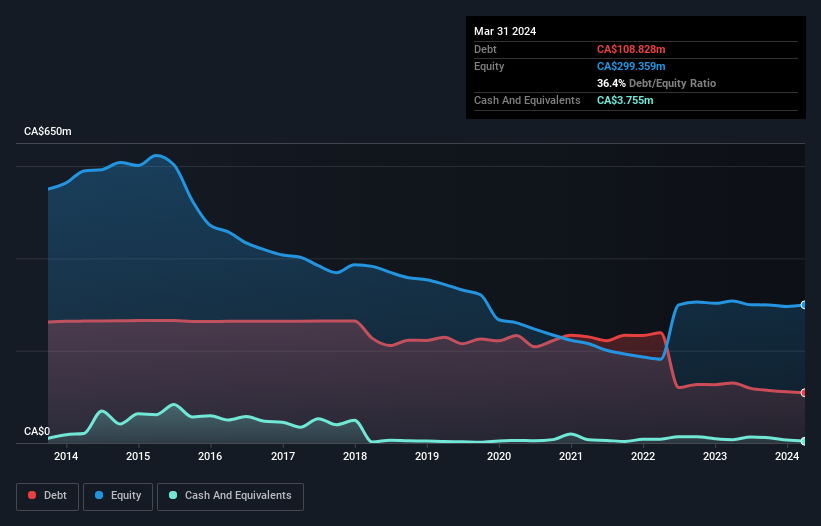821x526 pixels.
Task: Click Cash And Equivalents tooltip label
Action: pyautogui.click(x=527, y=100)
